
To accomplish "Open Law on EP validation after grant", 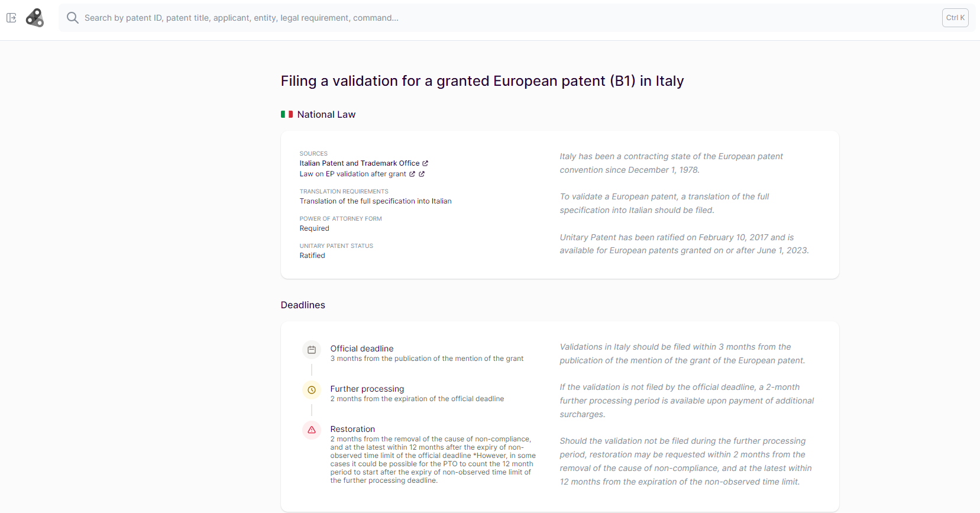I will point(352,174).
